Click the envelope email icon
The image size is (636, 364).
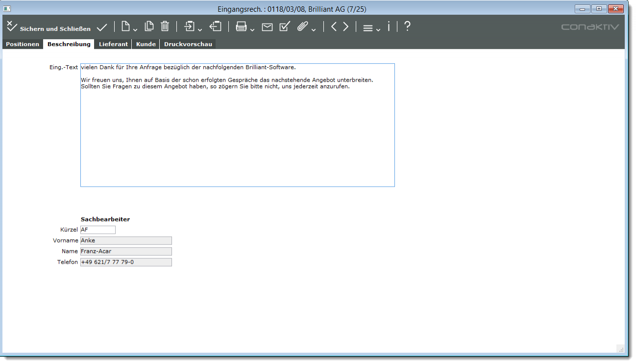coord(267,27)
